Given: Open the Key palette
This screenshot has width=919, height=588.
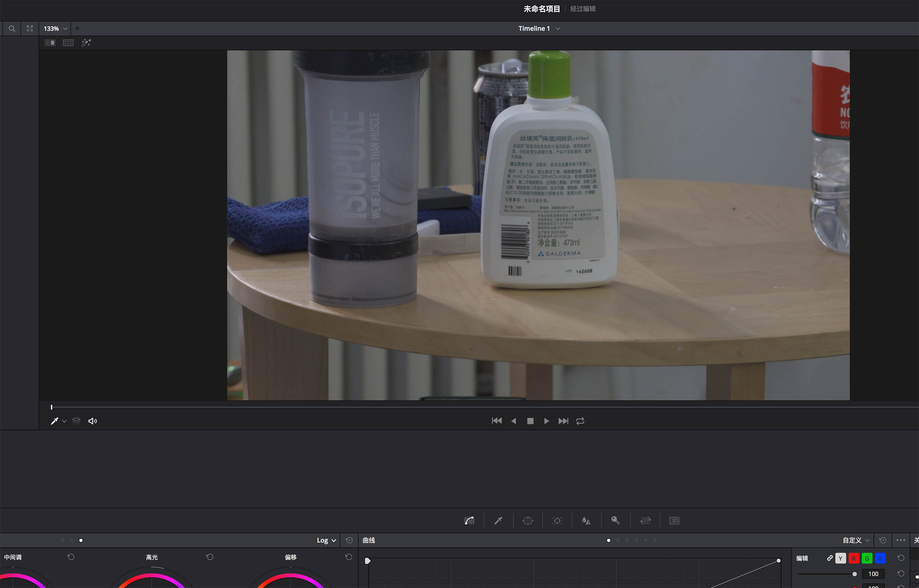Looking at the screenshot, I should point(615,520).
